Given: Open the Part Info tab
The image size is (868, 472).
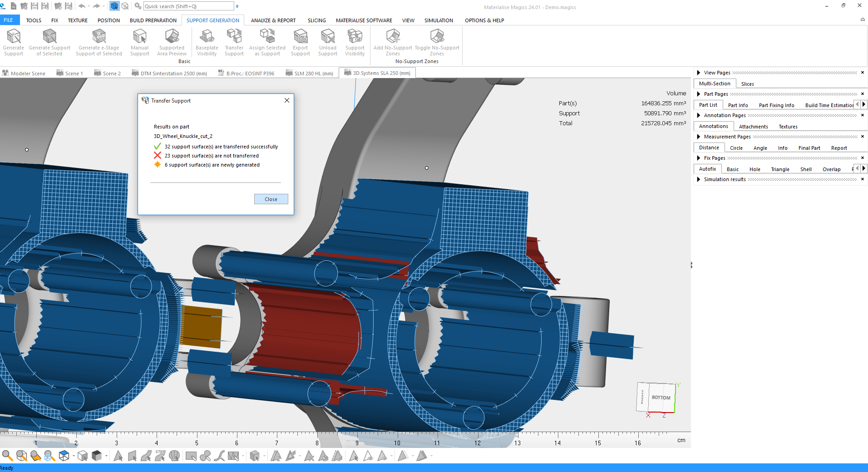Looking at the screenshot, I should coord(738,105).
